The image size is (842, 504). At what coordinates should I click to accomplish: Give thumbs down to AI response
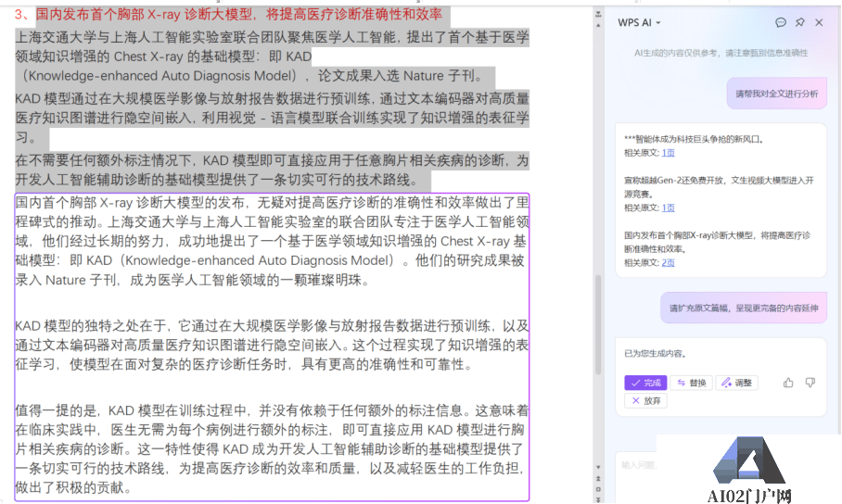tap(810, 383)
